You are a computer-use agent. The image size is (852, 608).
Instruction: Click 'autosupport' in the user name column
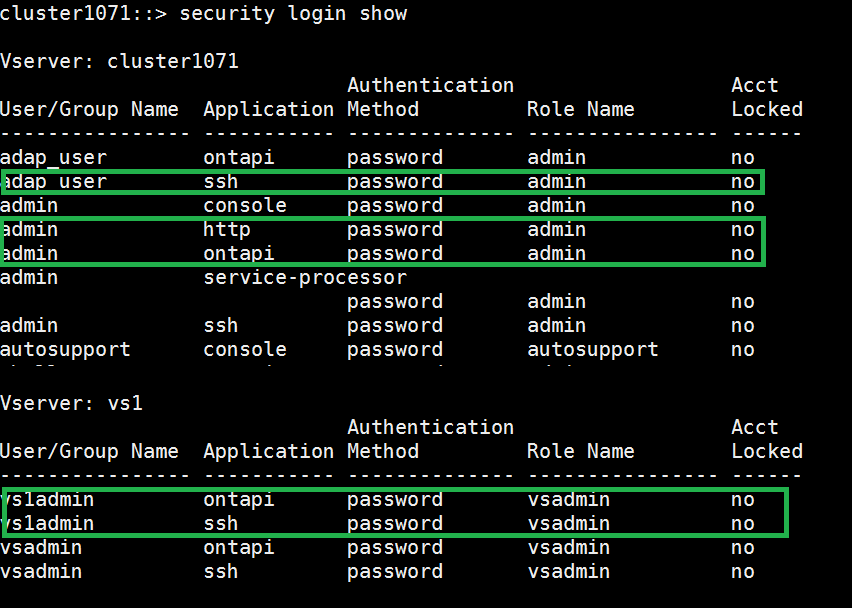coord(65,350)
